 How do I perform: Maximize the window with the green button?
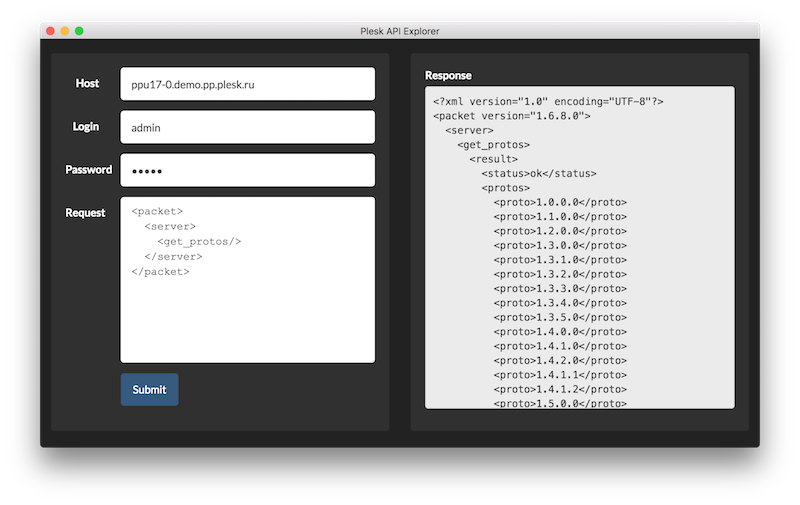tap(79, 31)
